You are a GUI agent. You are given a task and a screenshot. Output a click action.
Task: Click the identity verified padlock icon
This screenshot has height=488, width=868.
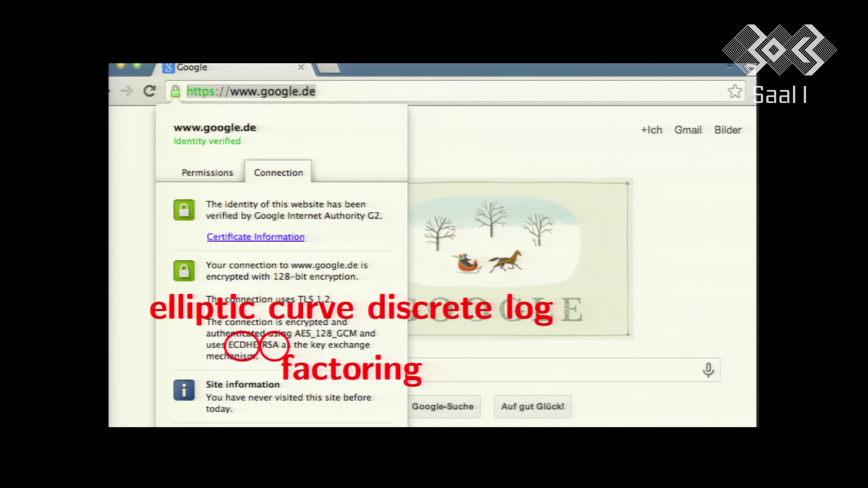click(184, 210)
